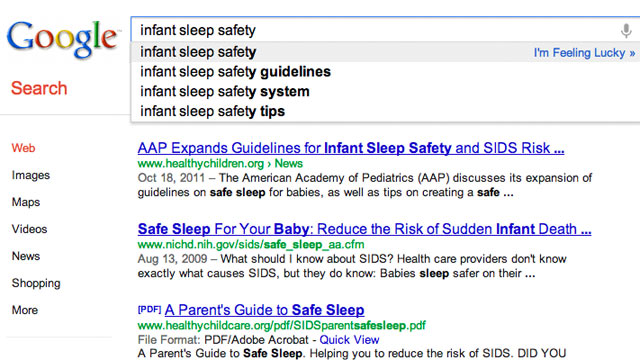Select suggestion 'infant sleep safety tips'

pyautogui.click(x=212, y=111)
